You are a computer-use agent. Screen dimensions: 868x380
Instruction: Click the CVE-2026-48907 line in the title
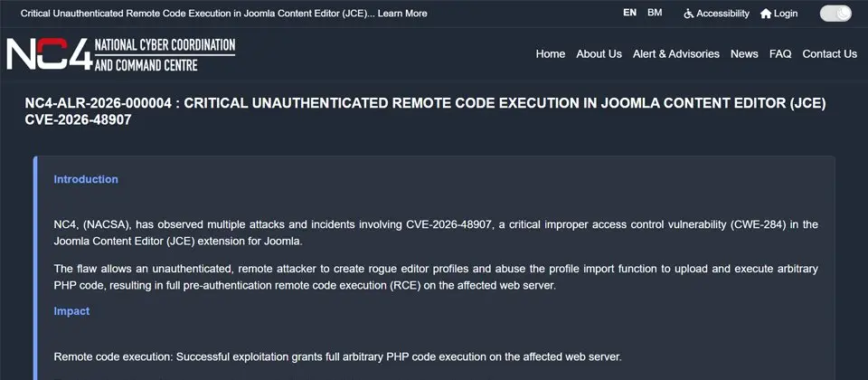78,119
